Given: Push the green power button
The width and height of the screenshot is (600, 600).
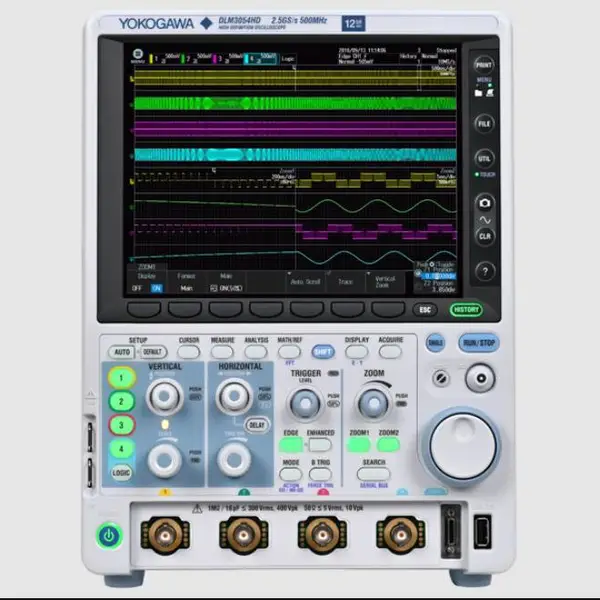Looking at the screenshot, I should [109, 535].
